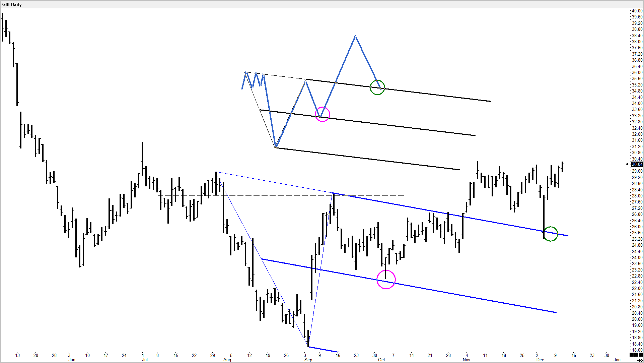Click the green circle in the schematic diagram
The height and width of the screenshot is (363, 644).
[377, 87]
